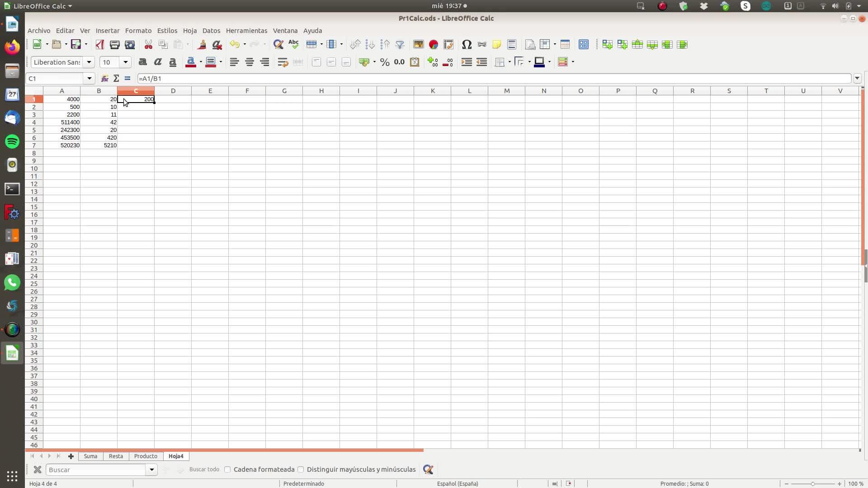
Task: Expand the Name Box cell reference dropdown
Action: (x=90, y=79)
